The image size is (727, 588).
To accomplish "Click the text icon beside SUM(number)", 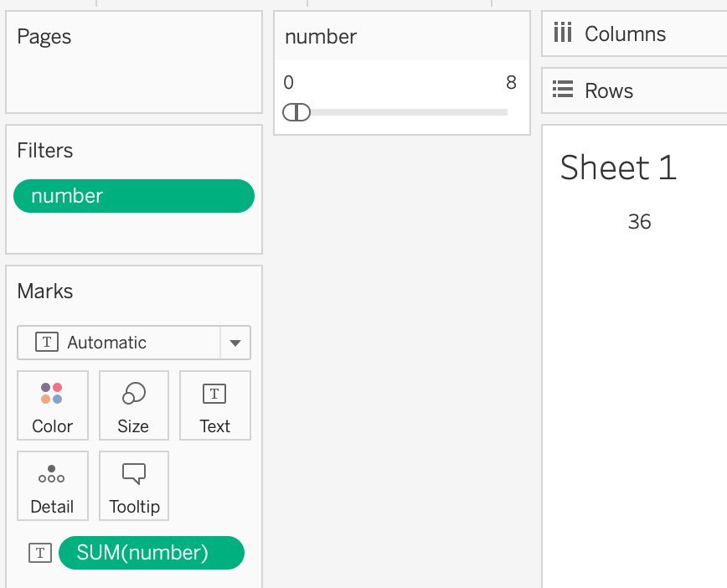I will click(40, 553).
